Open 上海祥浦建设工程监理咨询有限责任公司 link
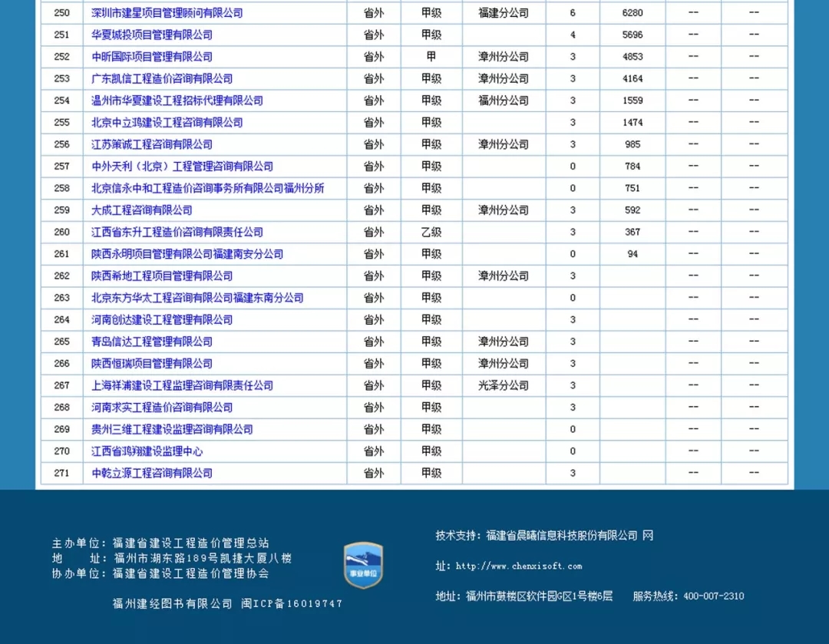829x644 pixels. 182,385
